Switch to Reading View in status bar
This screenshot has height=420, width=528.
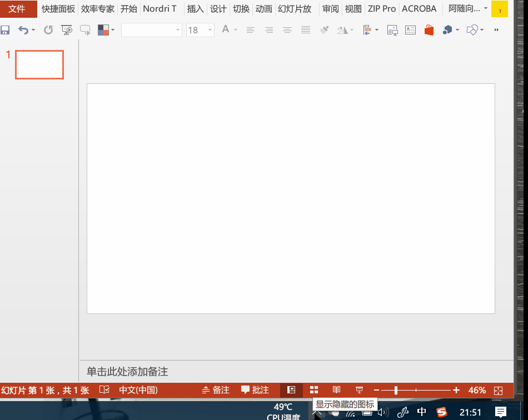[336, 390]
